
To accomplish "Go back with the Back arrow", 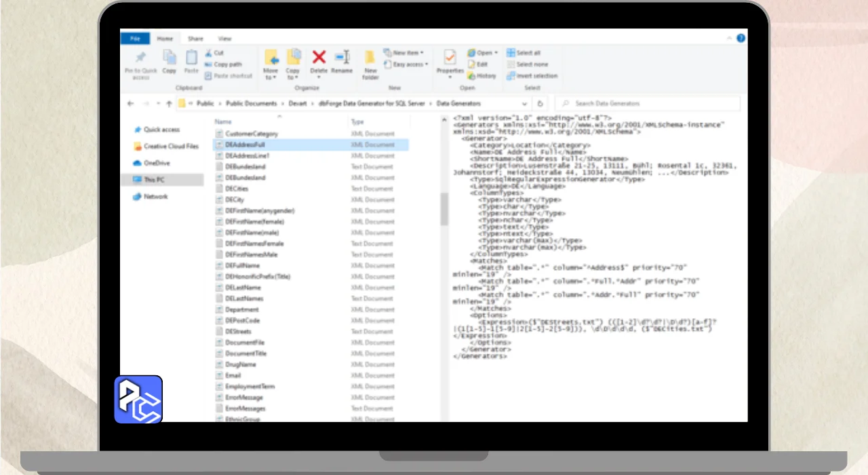I will tap(131, 104).
